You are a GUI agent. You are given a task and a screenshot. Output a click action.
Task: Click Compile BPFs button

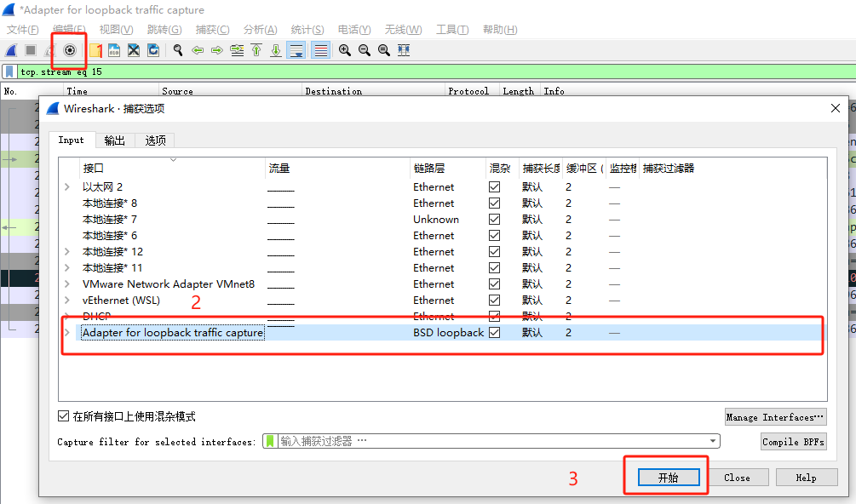coord(794,442)
